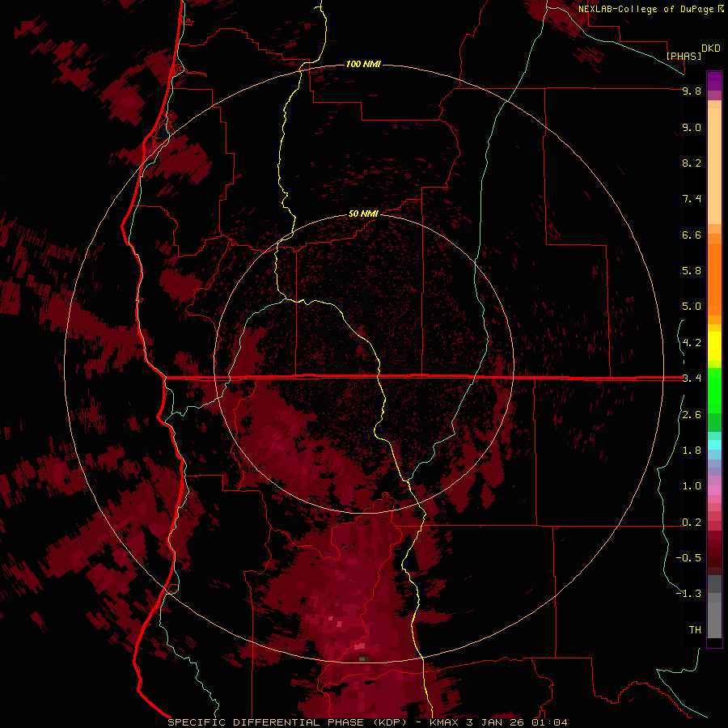Click the 4.2 scale value

coord(692,343)
